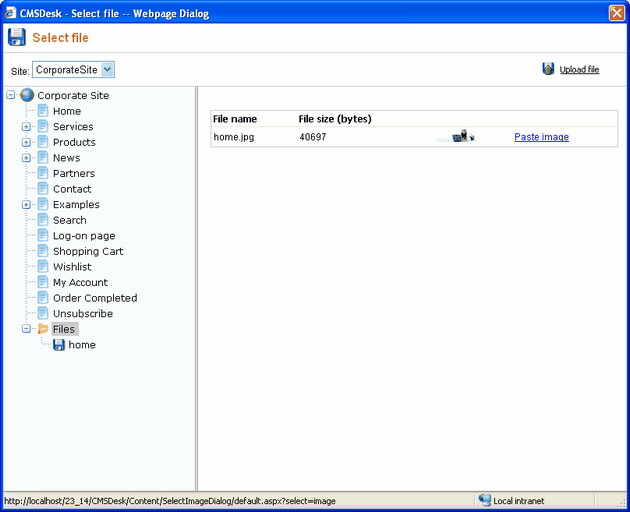Select the Contact label in the tree

72,189
